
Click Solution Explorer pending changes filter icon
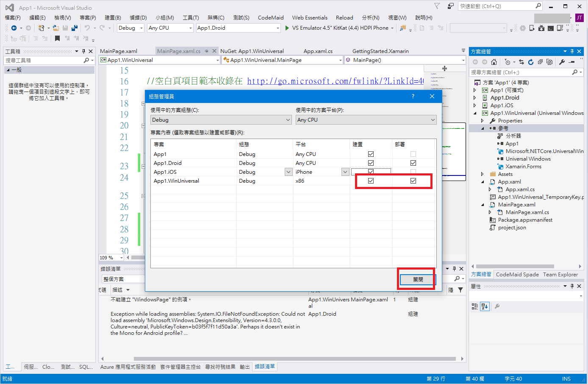[508, 62]
